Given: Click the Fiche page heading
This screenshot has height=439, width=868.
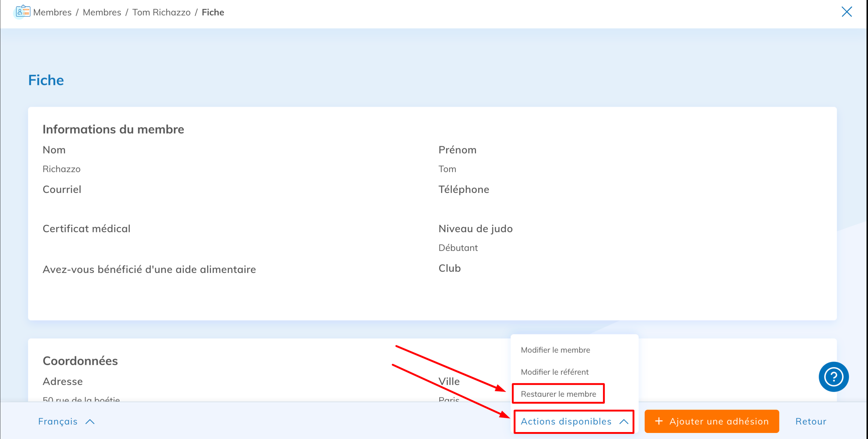Looking at the screenshot, I should tap(46, 80).
